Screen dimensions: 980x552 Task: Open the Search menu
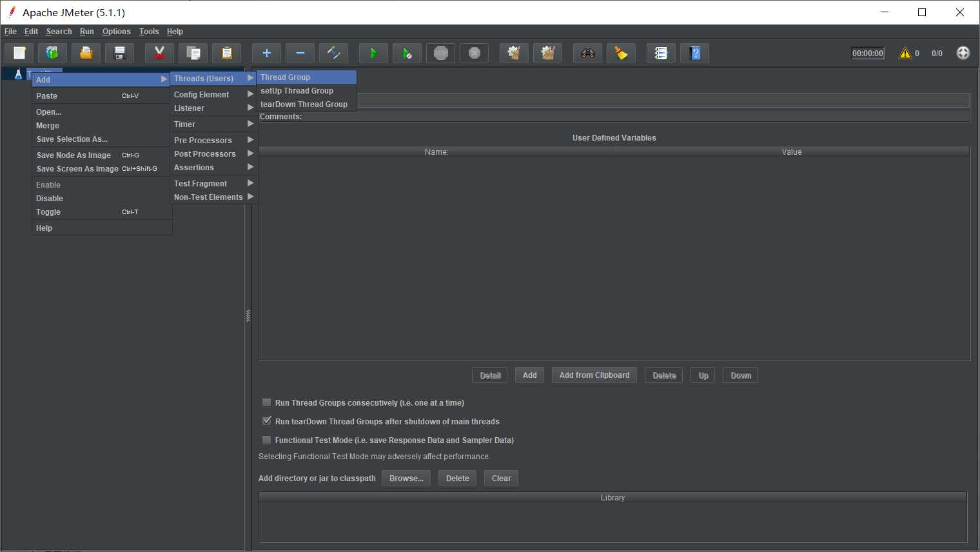pyautogui.click(x=59, y=31)
